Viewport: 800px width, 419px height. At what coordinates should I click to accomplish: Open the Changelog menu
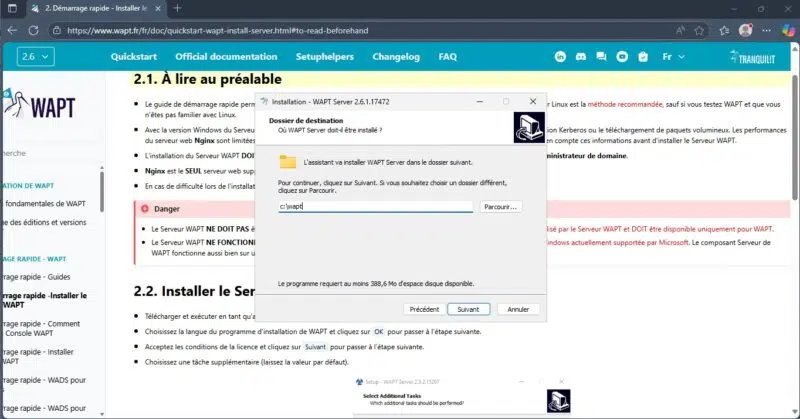(396, 57)
